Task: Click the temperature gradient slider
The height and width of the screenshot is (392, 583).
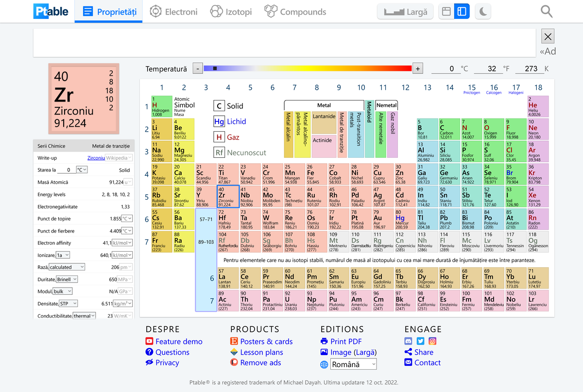Action: 308,68
